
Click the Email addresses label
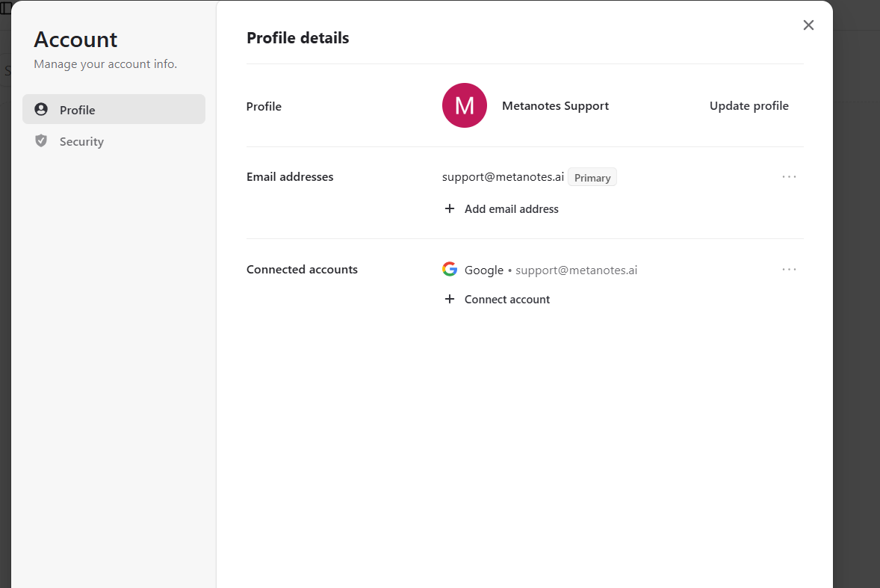tap(290, 177)
